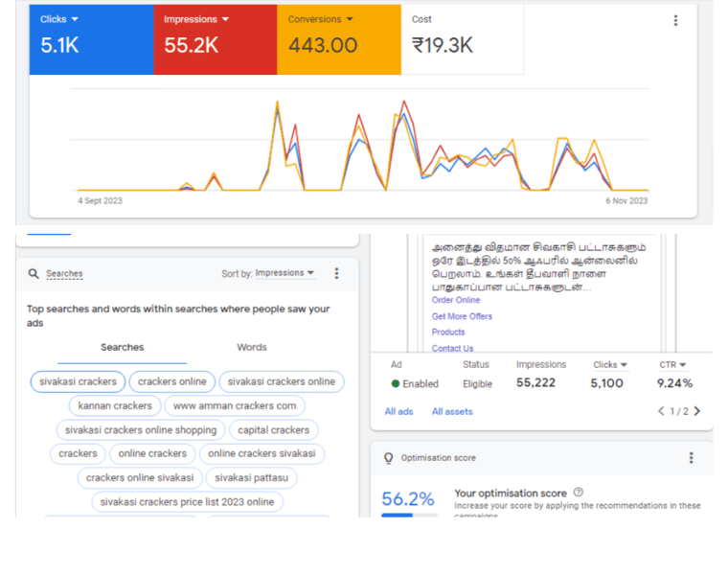Open the Optimisation score overflow menu
728x575 pixels.
click(692, 458)
